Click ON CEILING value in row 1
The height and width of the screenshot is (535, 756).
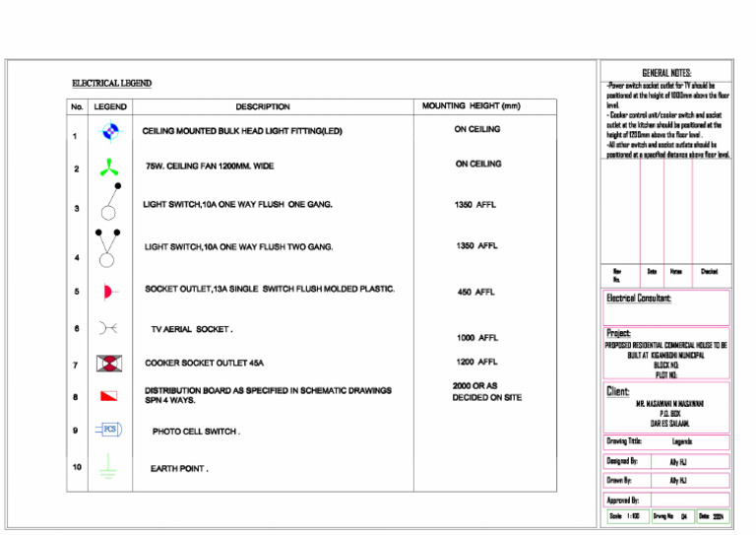476,129
